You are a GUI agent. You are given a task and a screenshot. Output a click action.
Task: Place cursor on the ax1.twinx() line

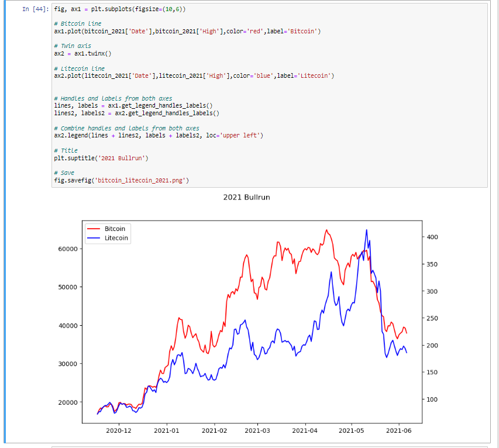point(82,53)
